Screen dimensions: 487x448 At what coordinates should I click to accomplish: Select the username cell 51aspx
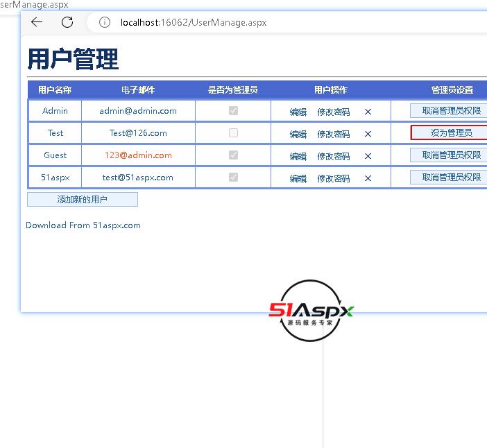pos(55,178)
